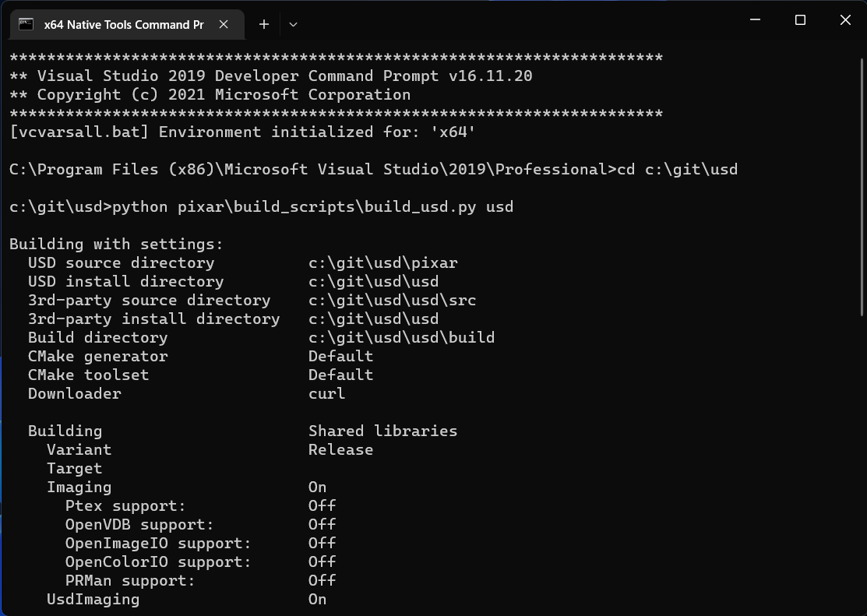Click the 'curl' Downloader value
This screenshot has width=867, height=616.
point(326,394)
